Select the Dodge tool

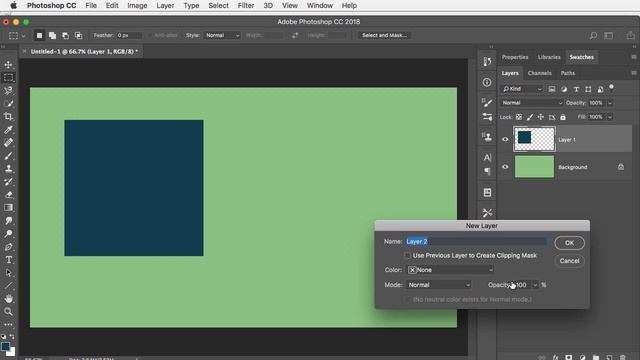pyautogui.click(x=9, y=234)
